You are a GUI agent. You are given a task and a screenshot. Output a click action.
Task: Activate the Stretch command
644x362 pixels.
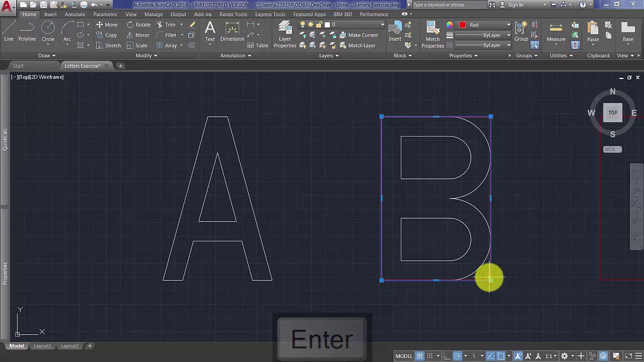pyautogui.click(x=108, y=45)
